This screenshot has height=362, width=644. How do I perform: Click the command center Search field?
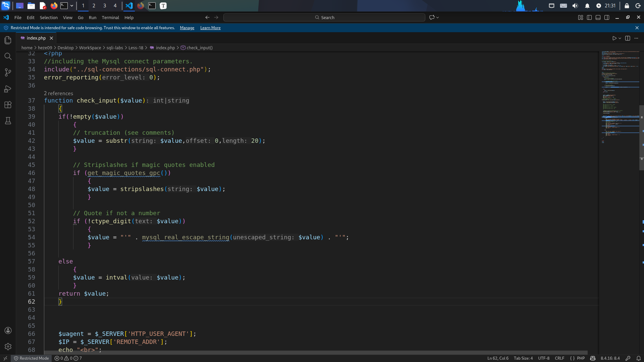pyautogui.click(x=324, y=17)
